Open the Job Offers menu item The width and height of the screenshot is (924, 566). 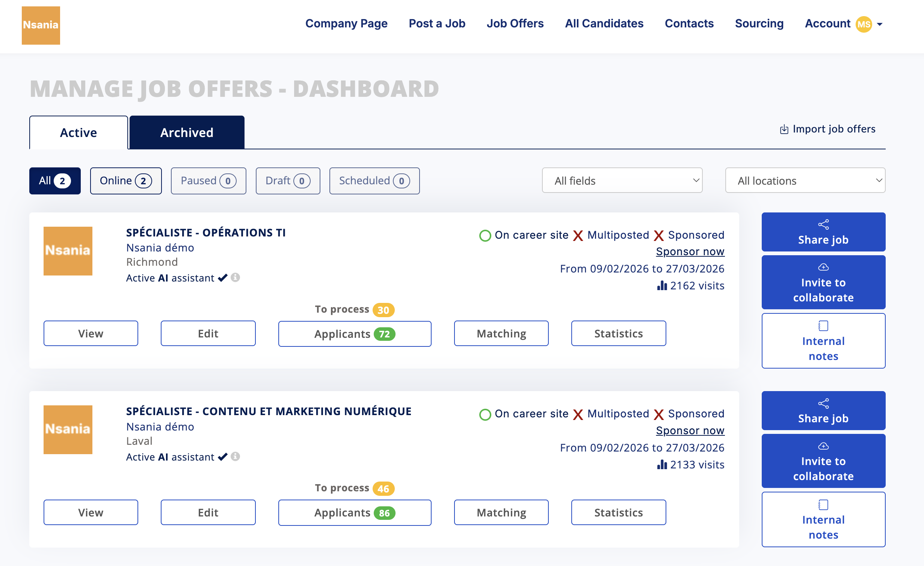click(515, 23)
